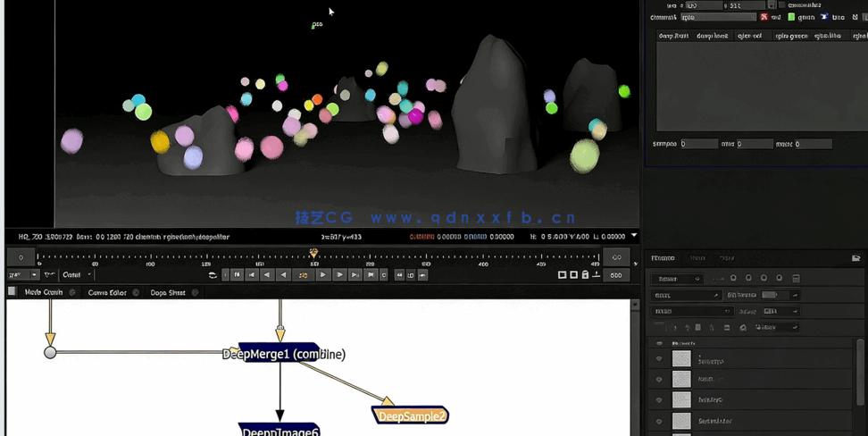Click the play backward button

283,275
